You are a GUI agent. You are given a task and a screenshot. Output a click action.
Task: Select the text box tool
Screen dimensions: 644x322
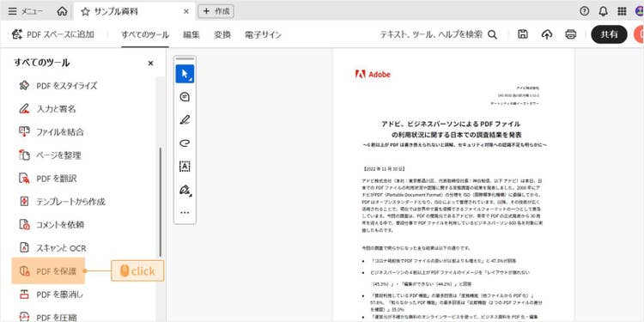[185, 167]
